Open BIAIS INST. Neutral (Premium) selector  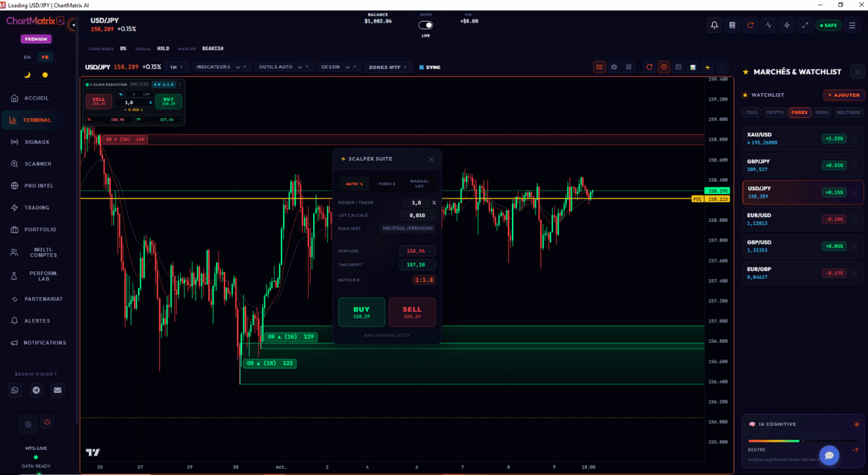(408, 229)
